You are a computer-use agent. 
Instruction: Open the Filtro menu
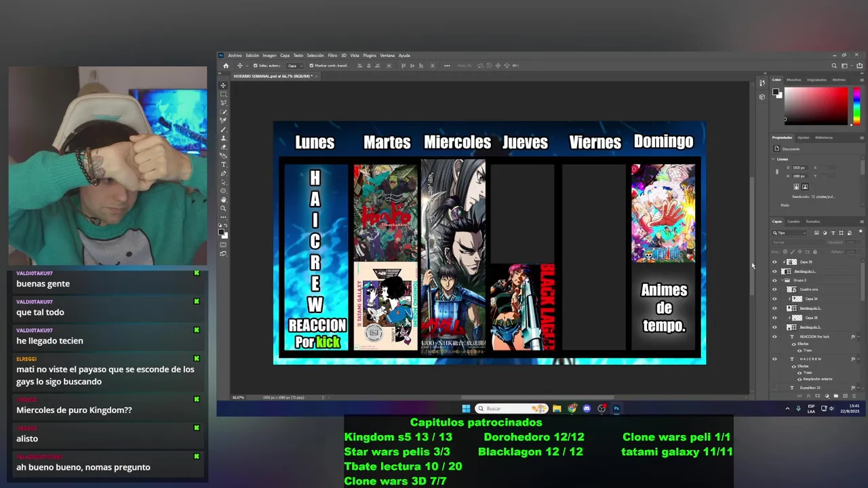(x=332, y=56)
